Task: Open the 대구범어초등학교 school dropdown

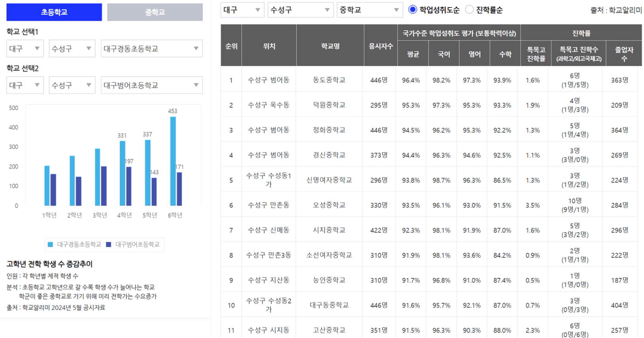Action: pyautogui.click(x=152, y=85)
